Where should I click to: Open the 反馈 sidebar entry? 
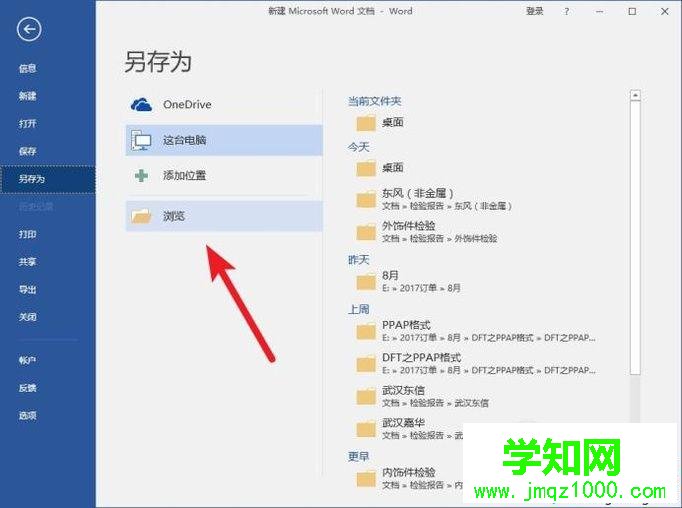tap(27, 388)
